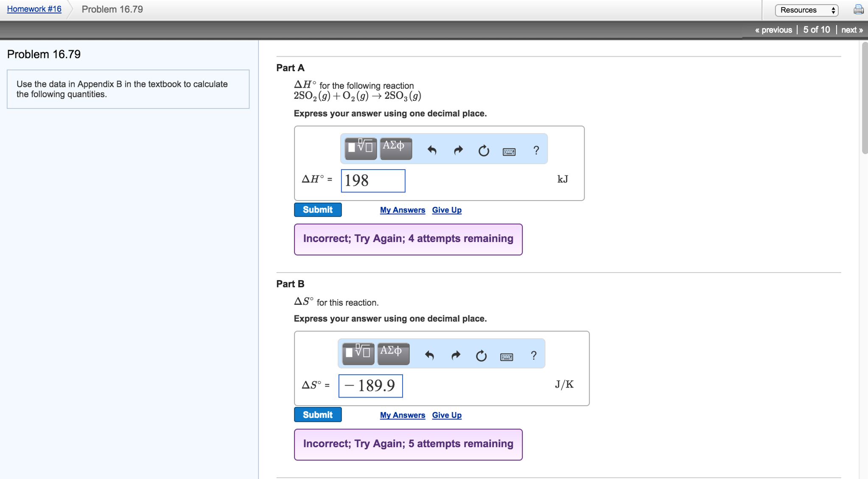Print this problem page

point(859,9)
